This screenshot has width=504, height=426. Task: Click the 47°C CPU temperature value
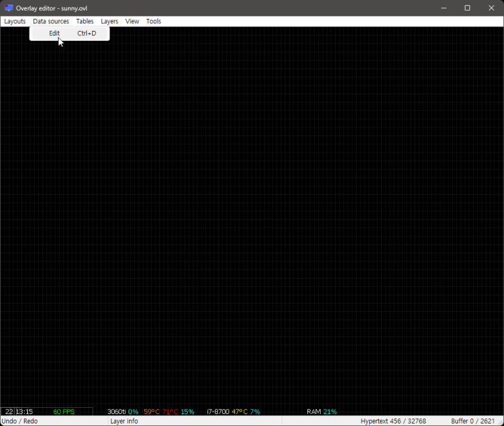(239, 411)
